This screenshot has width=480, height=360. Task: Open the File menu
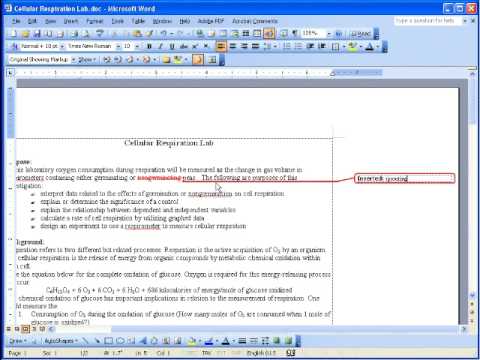point(16,21)
